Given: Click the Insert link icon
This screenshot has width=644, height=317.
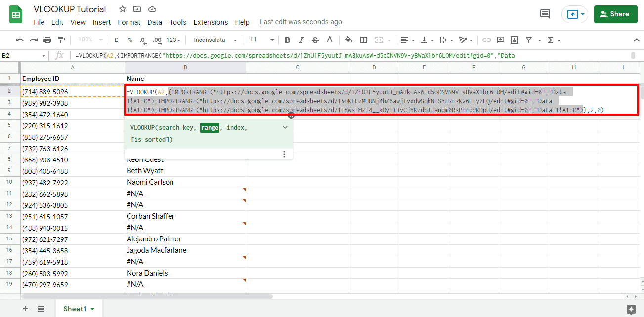Looking at the screenshot, I should [487, 40].
